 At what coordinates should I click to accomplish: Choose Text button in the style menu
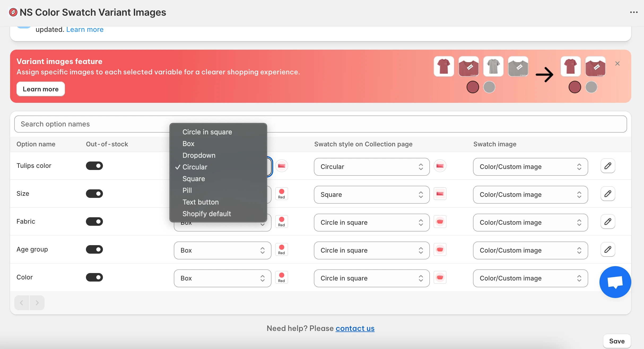tap(201, 202)
